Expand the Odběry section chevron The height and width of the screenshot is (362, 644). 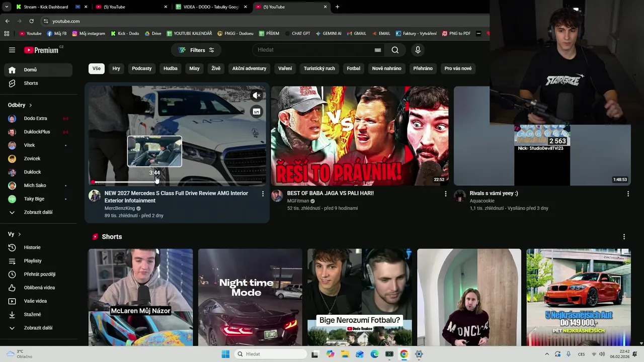(x=30, y=105)
